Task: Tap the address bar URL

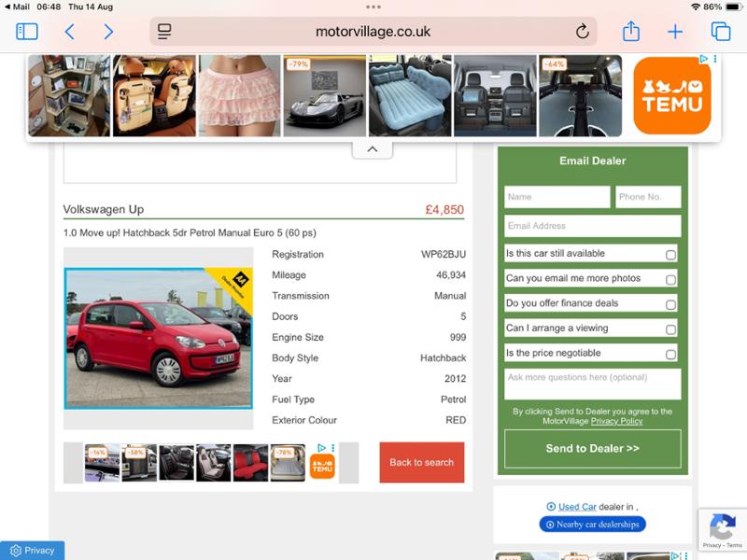Action: click(x=373, y=32)
